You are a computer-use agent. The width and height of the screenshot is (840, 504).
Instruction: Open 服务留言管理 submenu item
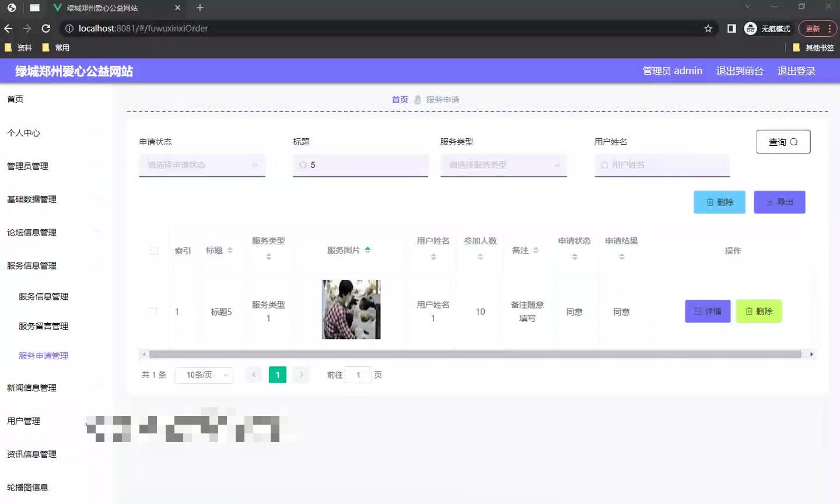point(43,326)
